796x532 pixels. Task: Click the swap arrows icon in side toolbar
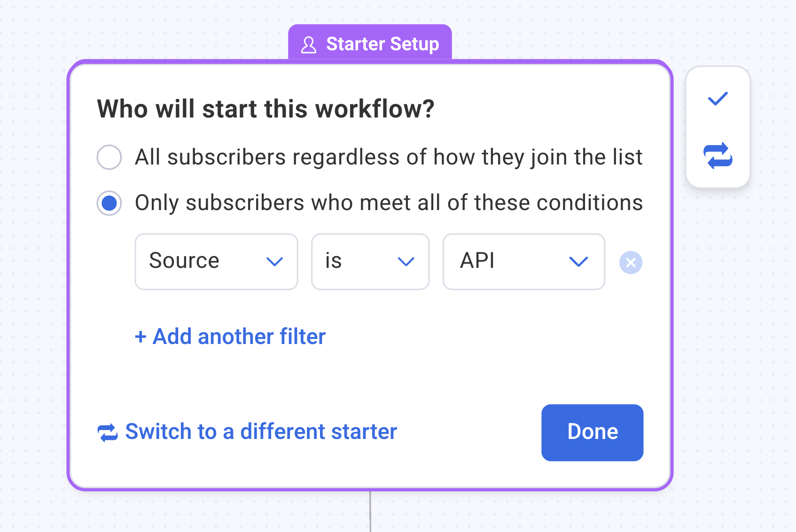tap(718, 156)
